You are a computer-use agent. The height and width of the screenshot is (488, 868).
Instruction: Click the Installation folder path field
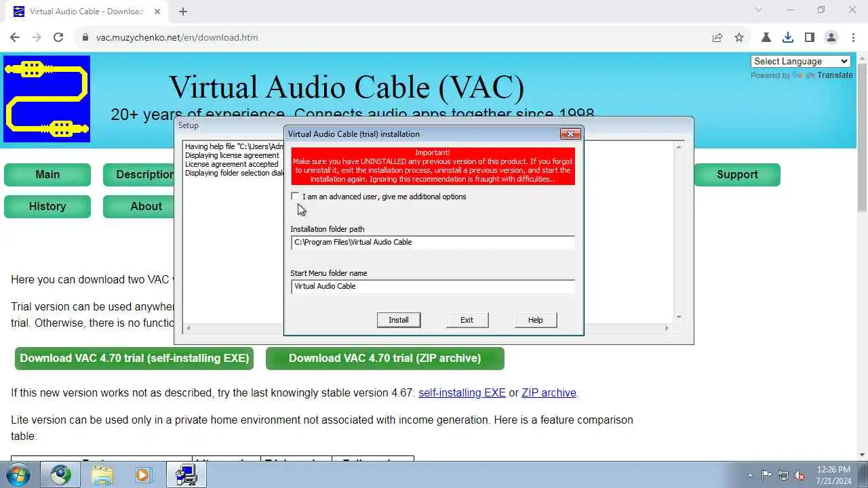point(433,242)
